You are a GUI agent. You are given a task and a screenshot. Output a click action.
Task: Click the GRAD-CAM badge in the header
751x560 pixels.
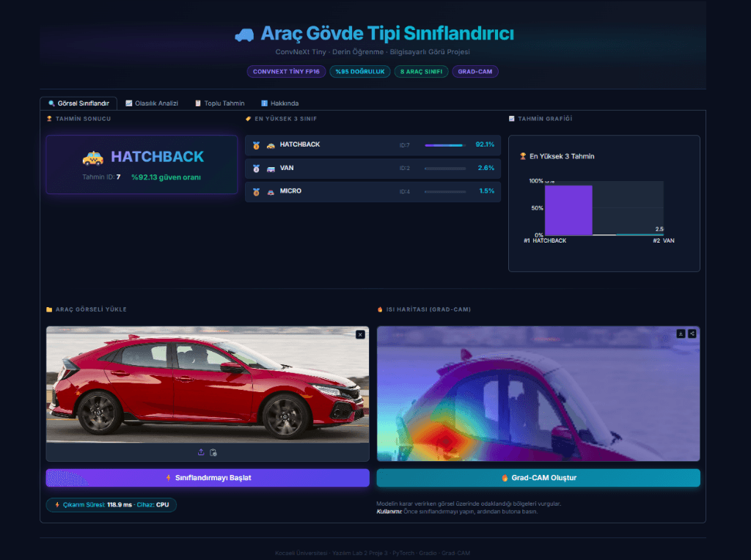(475, 72)
